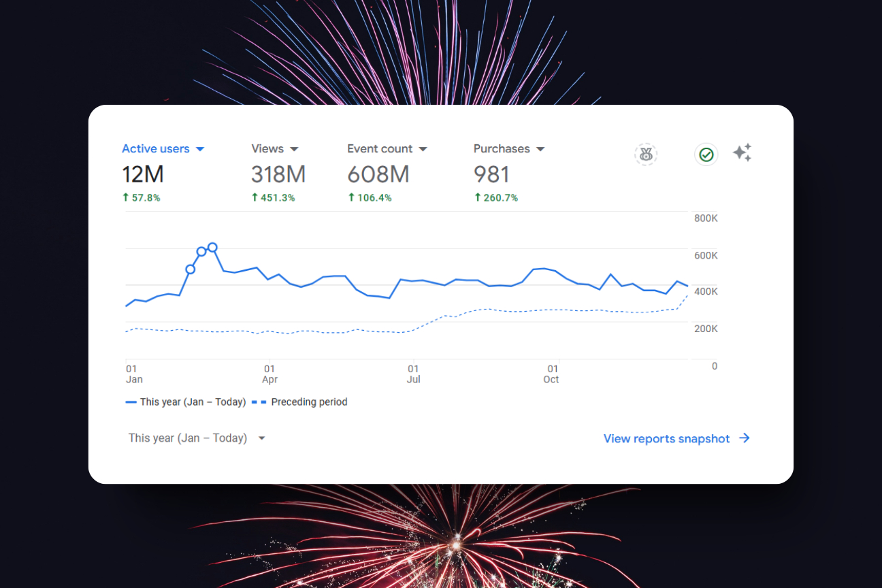The height and width of the screenshot is (588, 882).
Task: Select the Purchases 981 metric tab
Action: tap(491, 174)
